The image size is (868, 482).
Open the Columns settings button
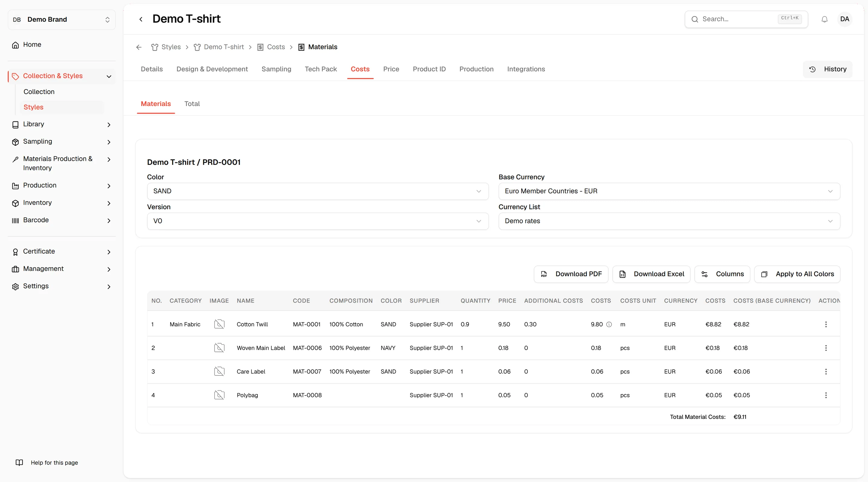pos(722,274)
